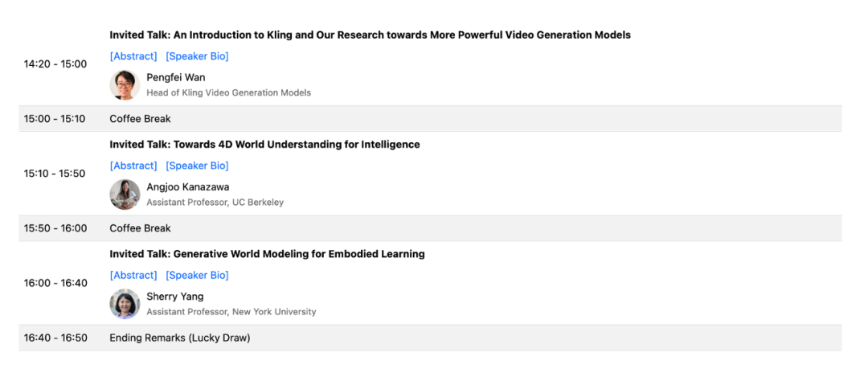Click the name Sherry Yang
Screen dimensions: 868x389
(174, 296)
